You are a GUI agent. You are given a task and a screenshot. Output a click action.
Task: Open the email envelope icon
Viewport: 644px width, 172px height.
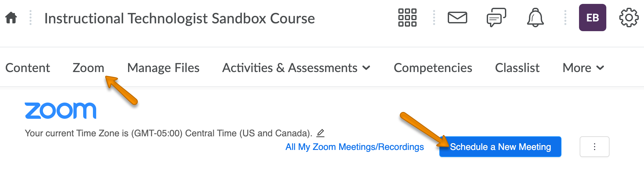457,18
